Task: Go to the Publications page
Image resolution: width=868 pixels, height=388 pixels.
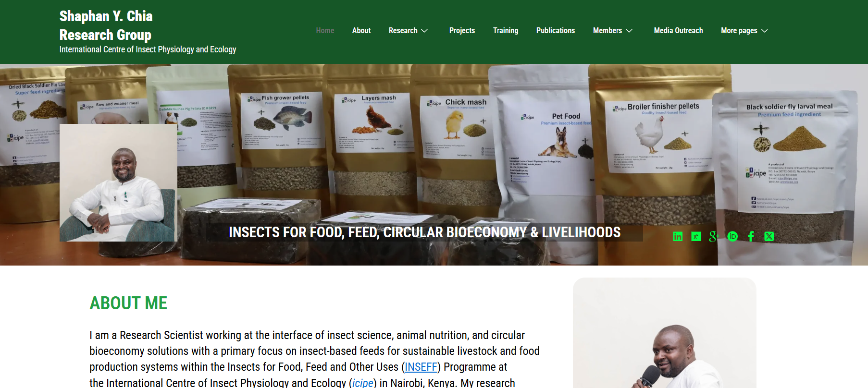Action: pyautogui.click(x=556, y=31)
